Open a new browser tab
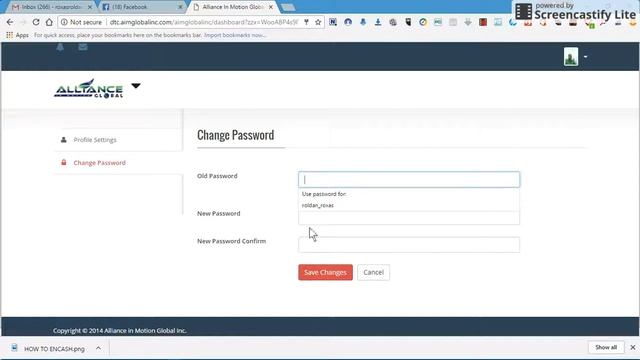The width and height of the screenshot is (640, 360). [288, 7]
